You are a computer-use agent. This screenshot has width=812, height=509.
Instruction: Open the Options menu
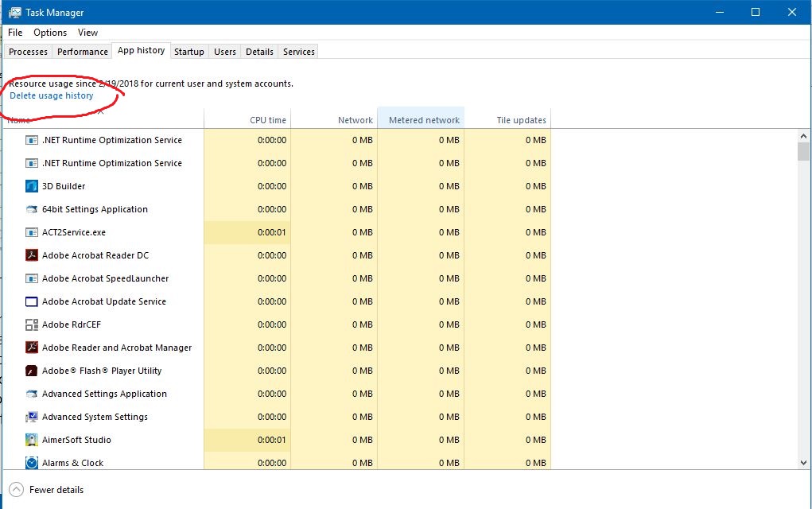point(50,33)
